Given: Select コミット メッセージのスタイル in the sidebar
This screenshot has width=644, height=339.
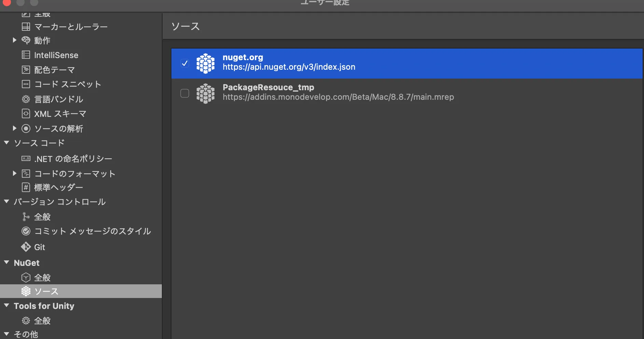Looking at the screenshot, I should coord(92,231).
